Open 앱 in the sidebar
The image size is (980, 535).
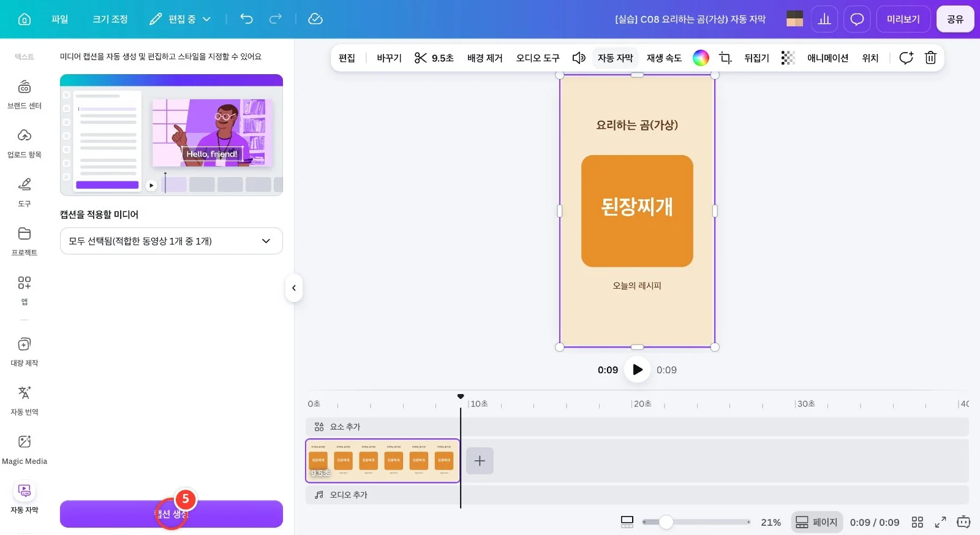pos(24,290)
